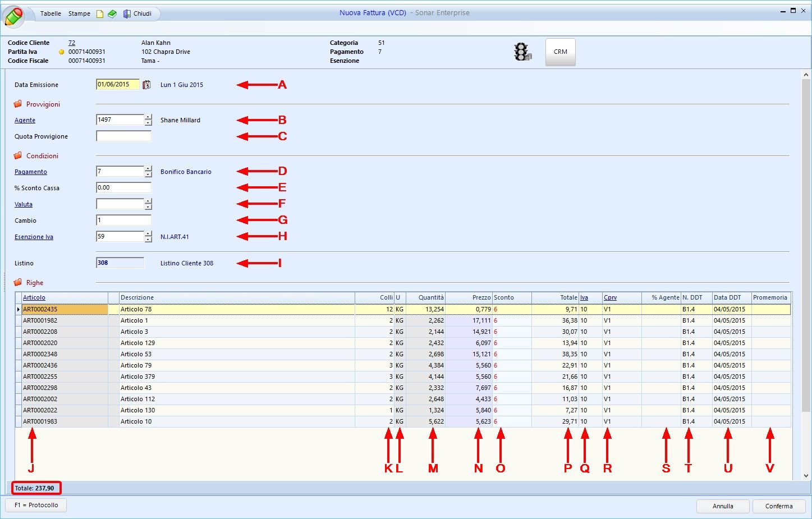Click the Esenzione Iva spinner arrows
Viewport: 812px width, 519px height.
click(148, 237)
